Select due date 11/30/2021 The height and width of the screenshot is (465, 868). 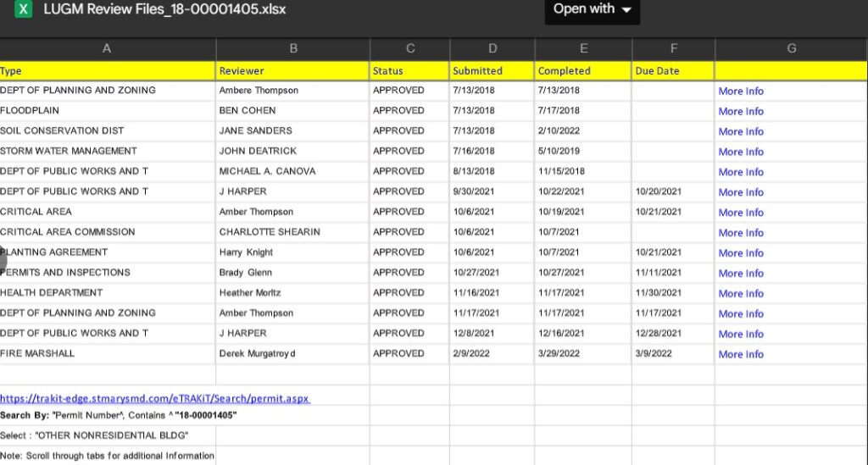coord(673,292)
